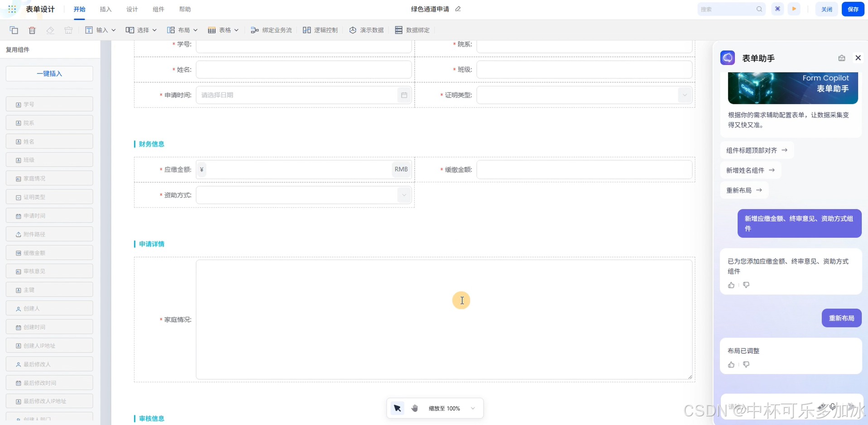Click the clear chat icon in 表单助手

[842, 58]
